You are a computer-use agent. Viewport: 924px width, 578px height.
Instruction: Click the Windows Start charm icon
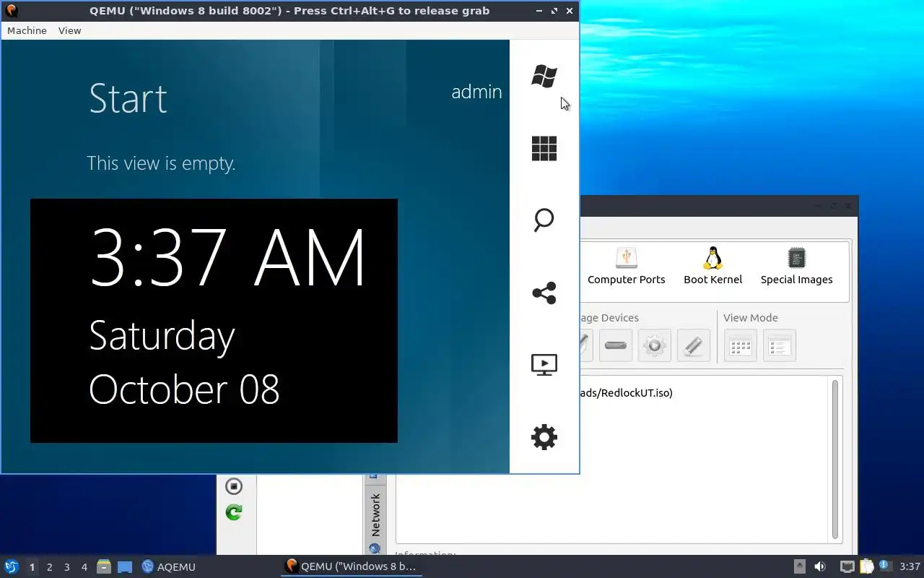[544, 76]
